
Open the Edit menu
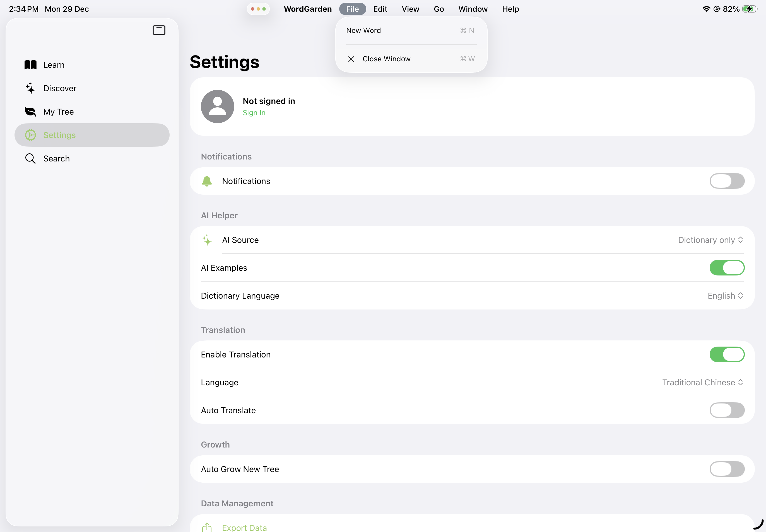(380, 9)
